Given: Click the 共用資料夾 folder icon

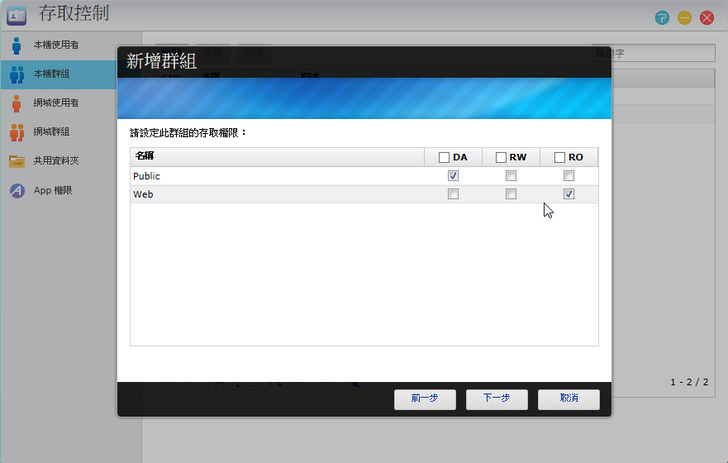Looking at the screenshot, I should click(x=17, y=161).
